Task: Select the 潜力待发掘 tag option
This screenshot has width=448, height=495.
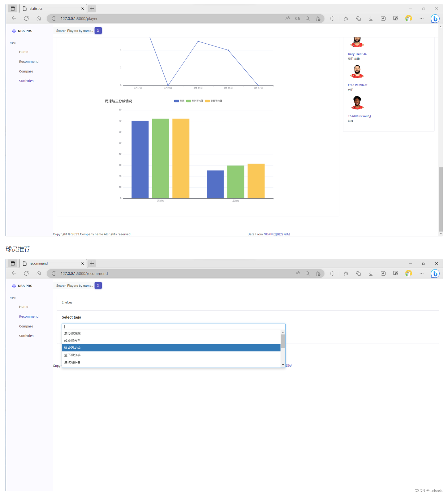Action: tap(171, 334)
